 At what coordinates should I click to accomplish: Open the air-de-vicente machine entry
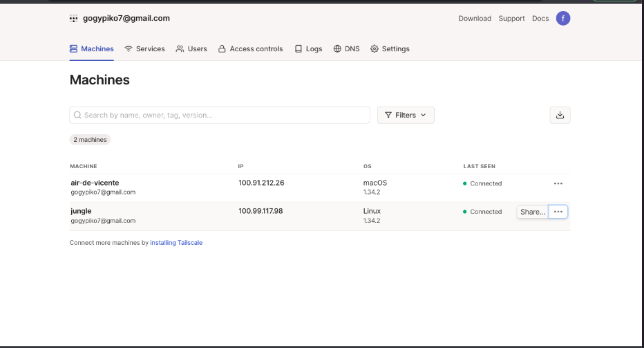point(95,183)
